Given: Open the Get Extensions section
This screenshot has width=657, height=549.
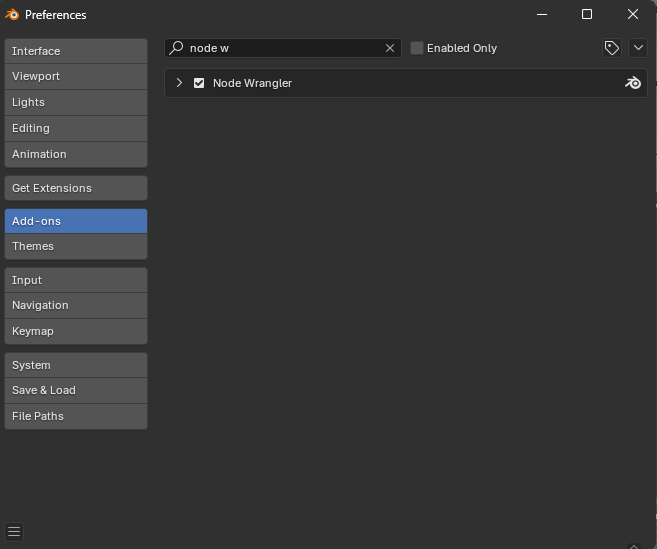Looking at the screenshot, I should tap(76, 188).
